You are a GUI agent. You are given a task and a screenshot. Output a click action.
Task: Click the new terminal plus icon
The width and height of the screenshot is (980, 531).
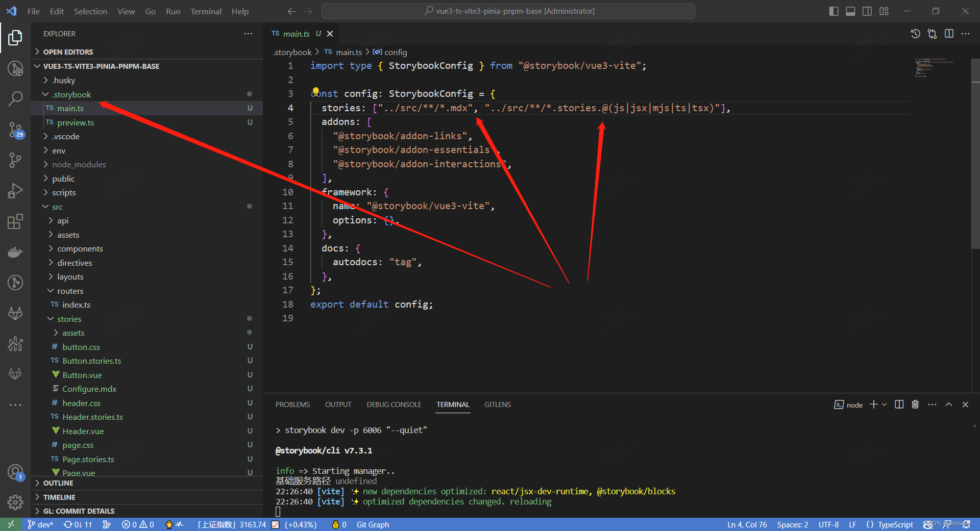[x=874, y=404]
